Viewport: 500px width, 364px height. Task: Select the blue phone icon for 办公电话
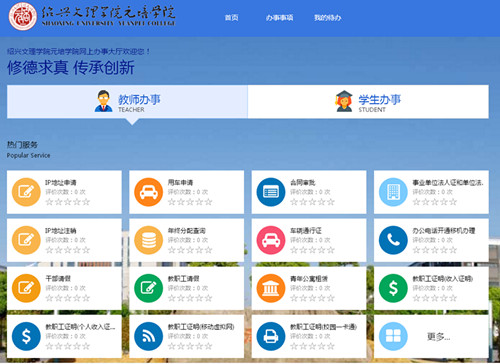click(x=393, y=240)
